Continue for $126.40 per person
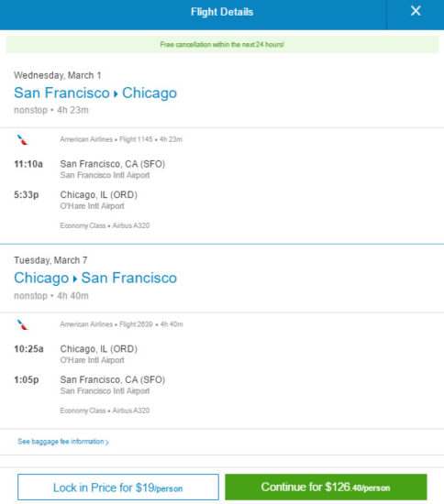The height and width of the screenshot is (504, 444). pyautogui.click(x=326, y=487)
